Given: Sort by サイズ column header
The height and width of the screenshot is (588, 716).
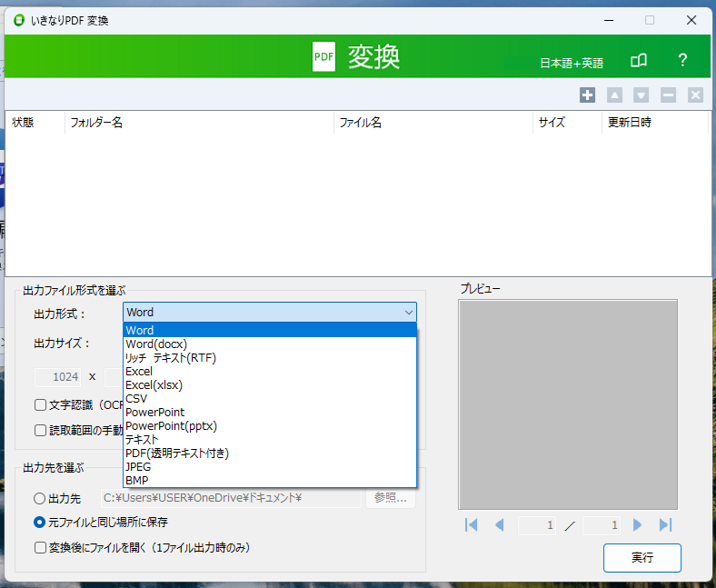Looking at the screenshot, I should [x=568, y=123].
